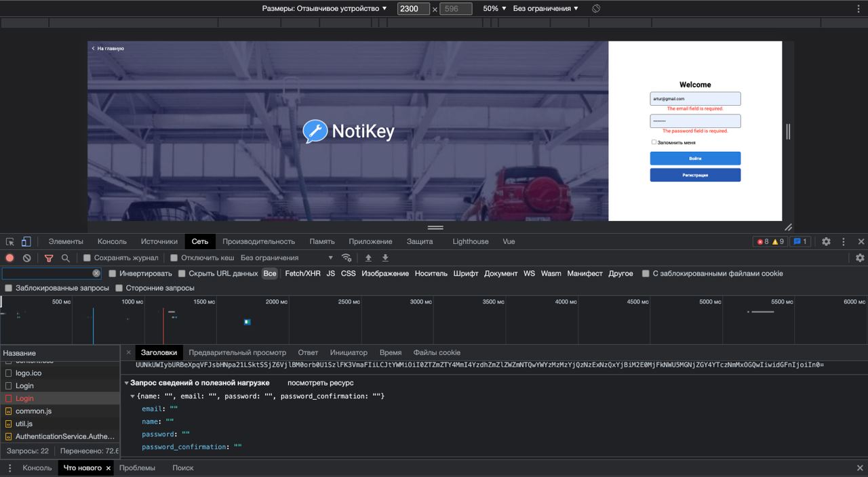Toggle the network filter funnel icon
Viewport: 868px width, 477px height.
(x=49, y=257)
